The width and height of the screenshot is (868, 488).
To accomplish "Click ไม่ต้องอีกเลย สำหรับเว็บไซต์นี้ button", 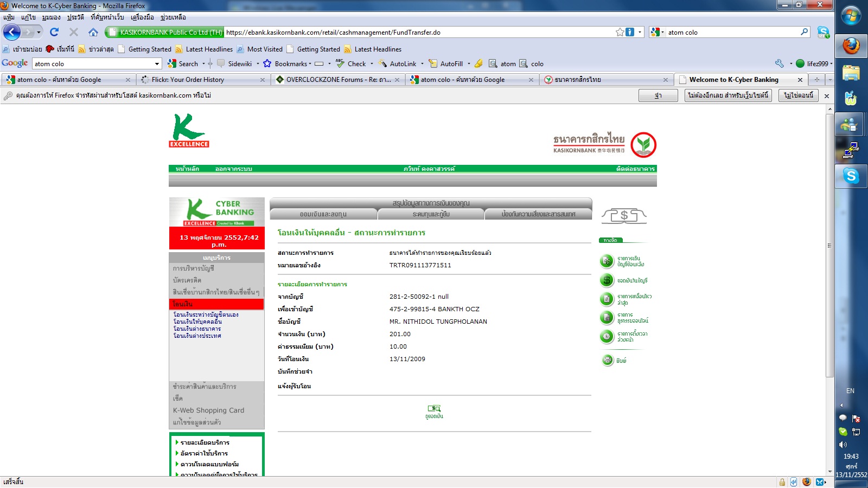I will [728, 95].
